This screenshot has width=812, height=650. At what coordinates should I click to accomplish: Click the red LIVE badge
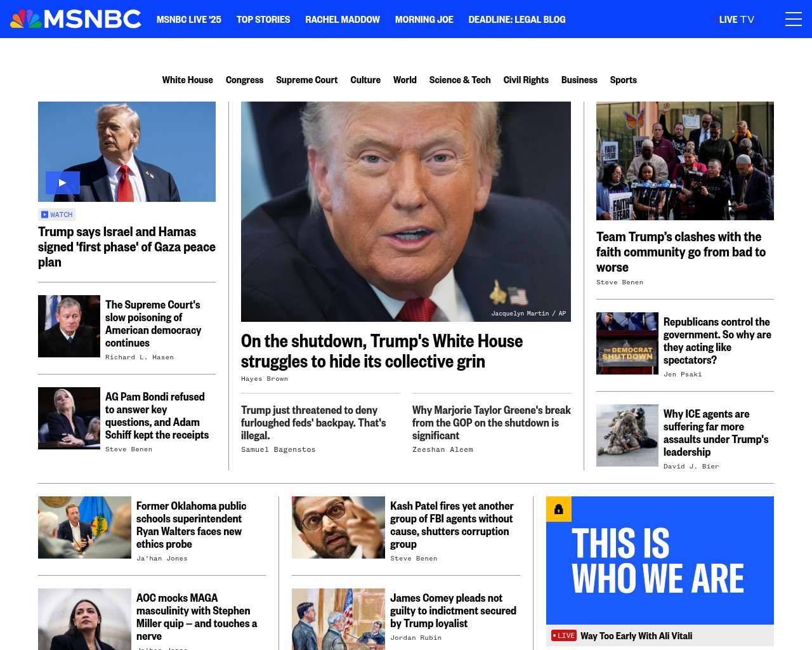[x=563, y=635]
